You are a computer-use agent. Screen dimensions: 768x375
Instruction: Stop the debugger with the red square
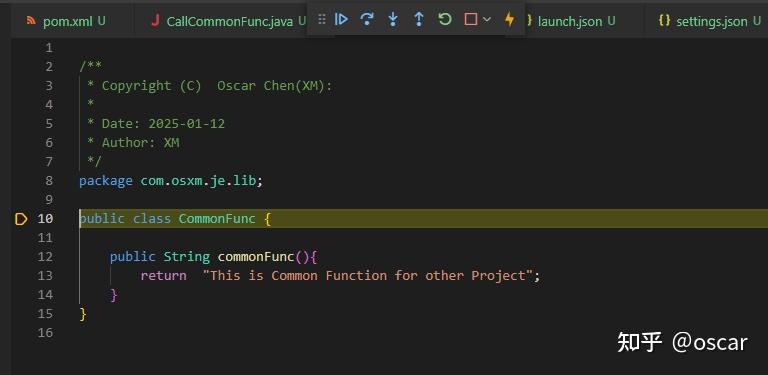pyautogui.click(x=471, y=19)
